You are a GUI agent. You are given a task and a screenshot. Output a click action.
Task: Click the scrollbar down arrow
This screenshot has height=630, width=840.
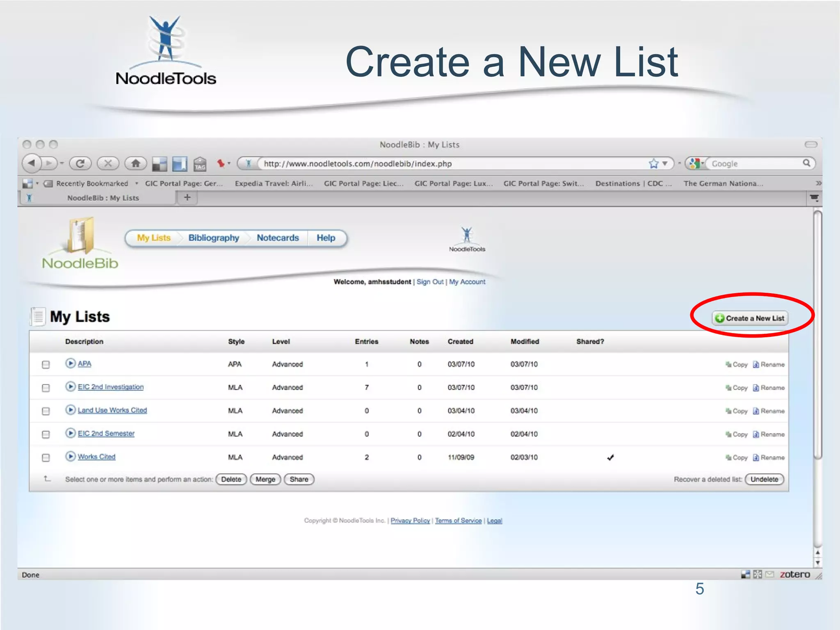[817, 563]
